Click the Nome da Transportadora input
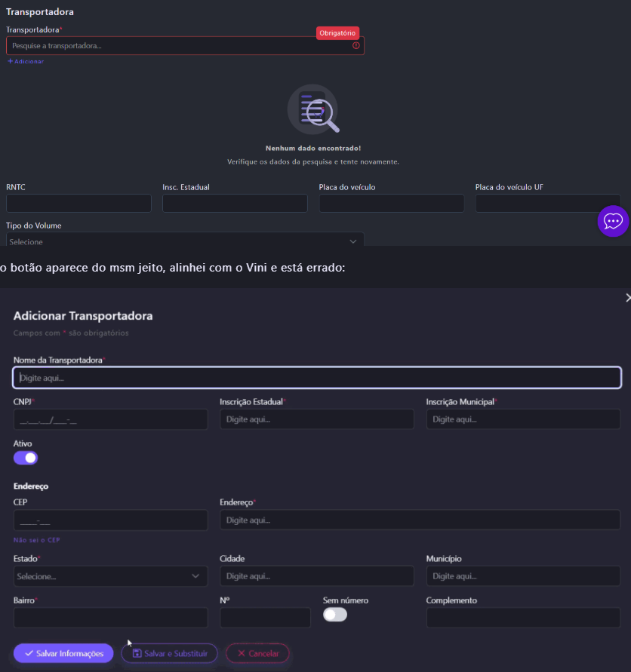This screenshot has width=631, height=672. coord(317,377)
